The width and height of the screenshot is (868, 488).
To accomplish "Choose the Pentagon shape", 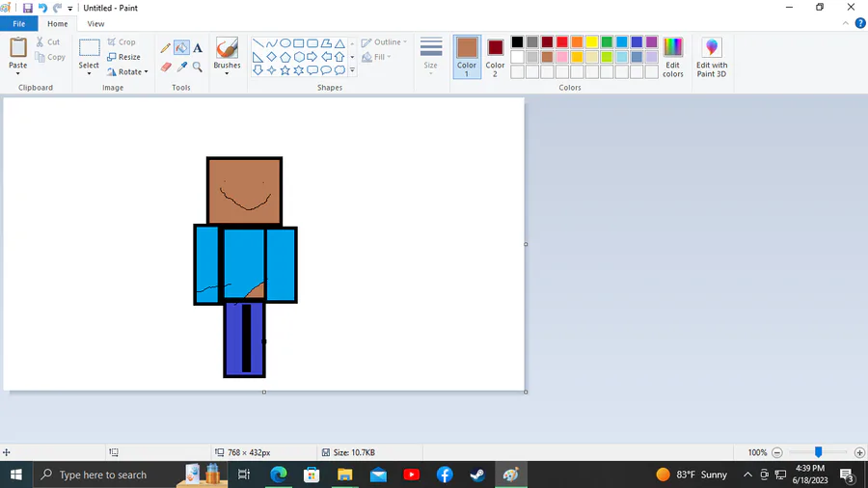I will tap(285, 57).
